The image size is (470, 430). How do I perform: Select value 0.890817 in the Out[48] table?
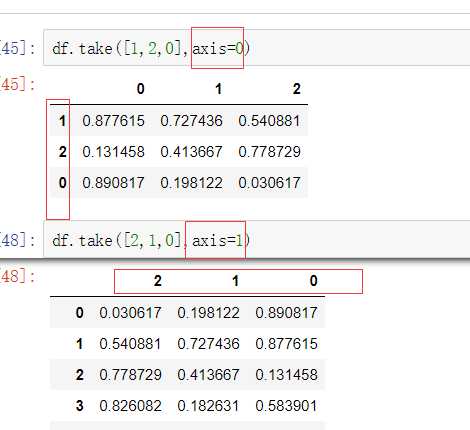[x=286, y=313]
